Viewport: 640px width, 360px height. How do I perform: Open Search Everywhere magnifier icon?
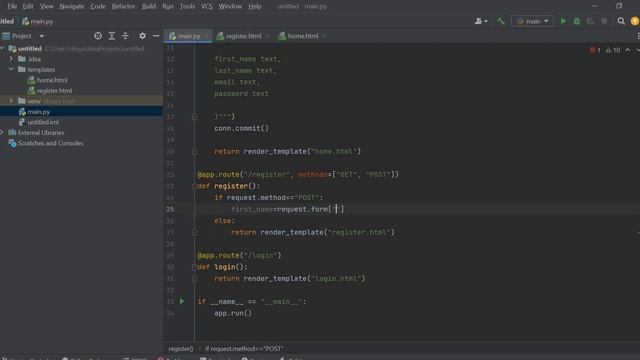pos(621,21)
